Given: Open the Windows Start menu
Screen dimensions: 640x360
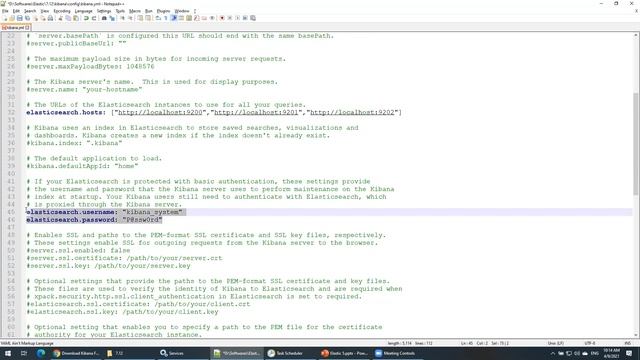Looking at the screenshot, I should click(x=7, y=353).
